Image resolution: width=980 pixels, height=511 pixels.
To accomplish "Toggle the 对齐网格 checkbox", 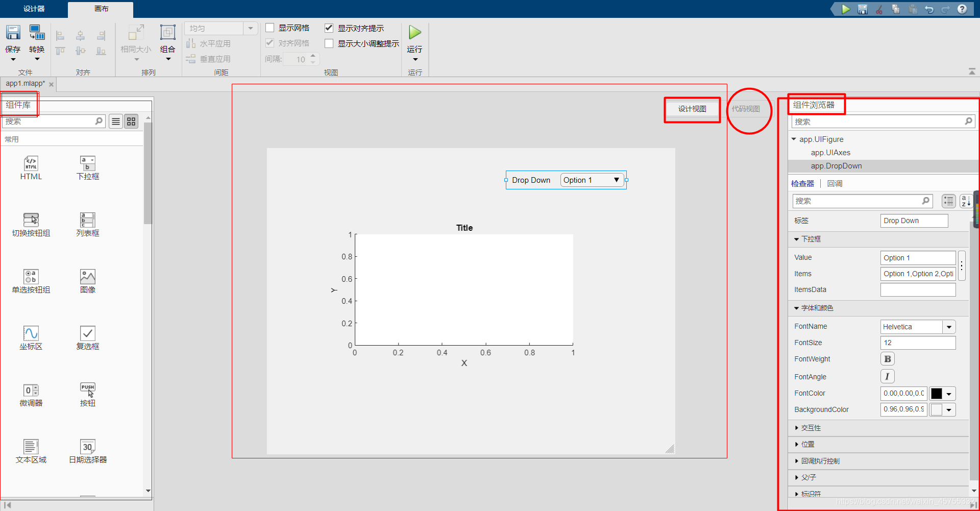I will coord(270,43).
